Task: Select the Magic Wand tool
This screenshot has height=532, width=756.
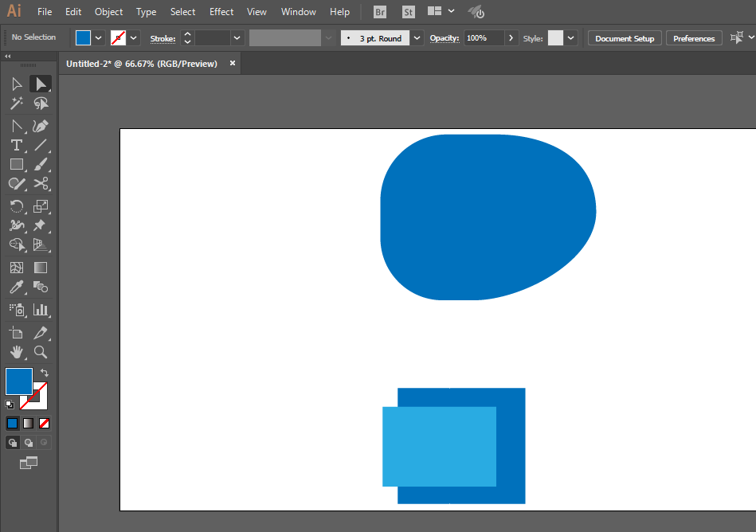Action: click(17, 104)
